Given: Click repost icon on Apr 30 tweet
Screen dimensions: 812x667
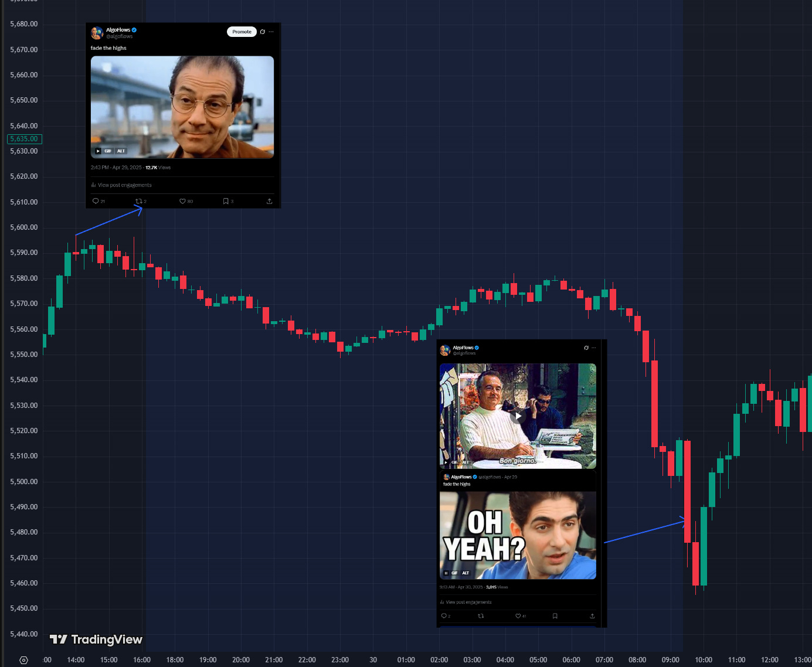Looking at the screenshot, I should tap(481, 616).
